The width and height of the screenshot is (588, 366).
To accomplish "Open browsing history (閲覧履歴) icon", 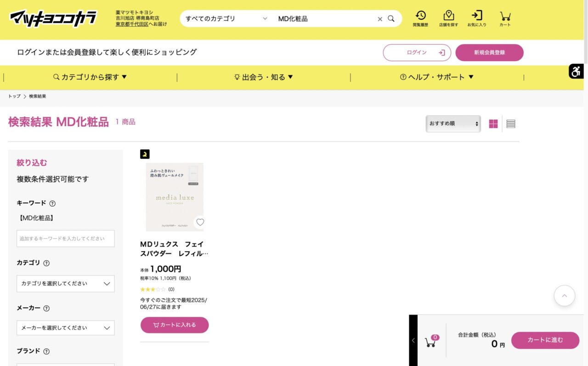I will [x=420, y=18].
